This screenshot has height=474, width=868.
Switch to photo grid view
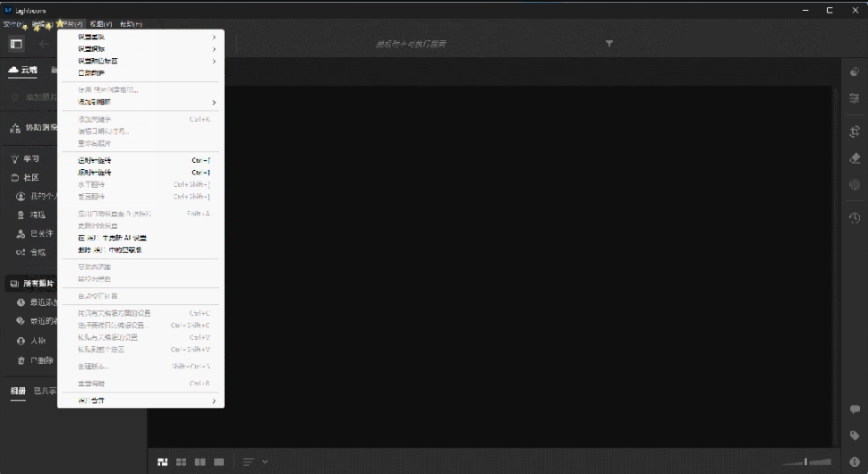tap(163, 461)
